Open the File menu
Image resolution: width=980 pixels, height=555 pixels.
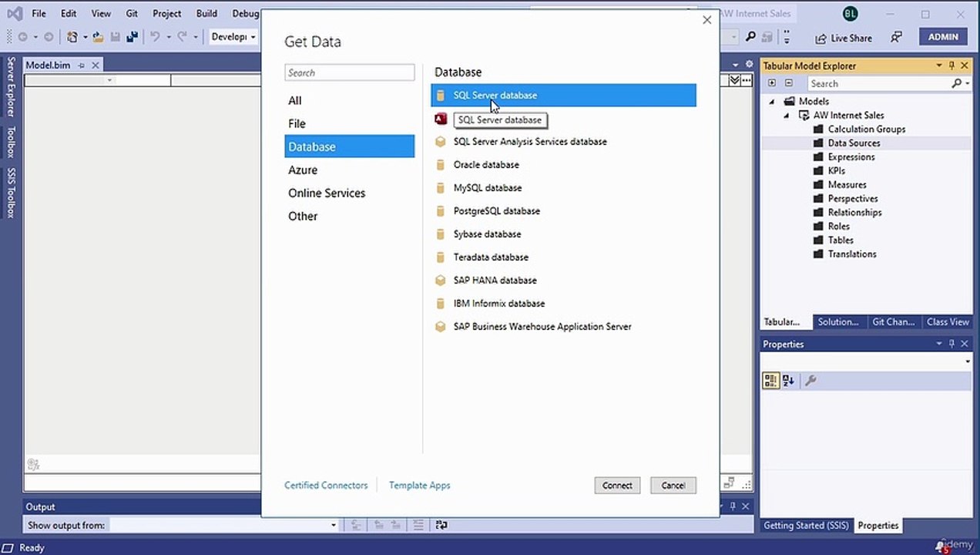[39, 13]
